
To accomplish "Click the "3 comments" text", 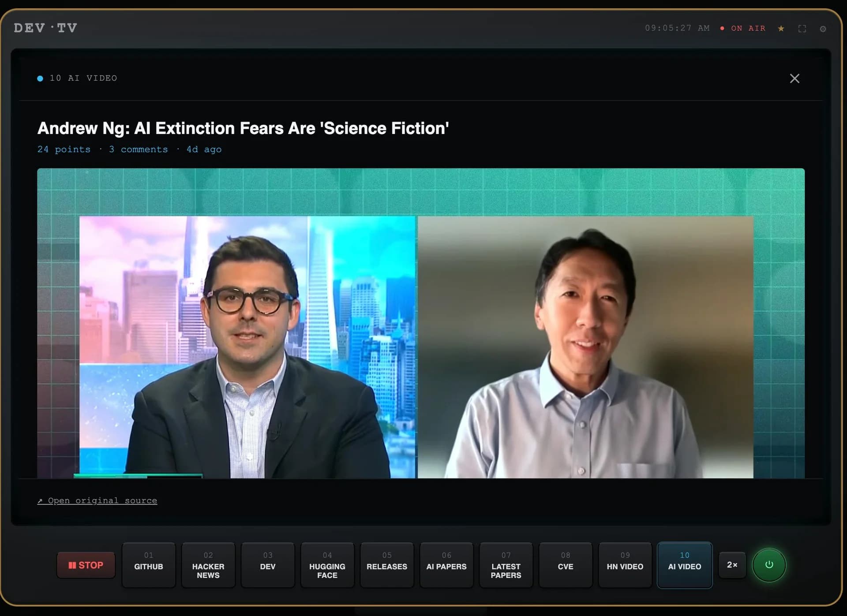I will [x=139, y=149].
